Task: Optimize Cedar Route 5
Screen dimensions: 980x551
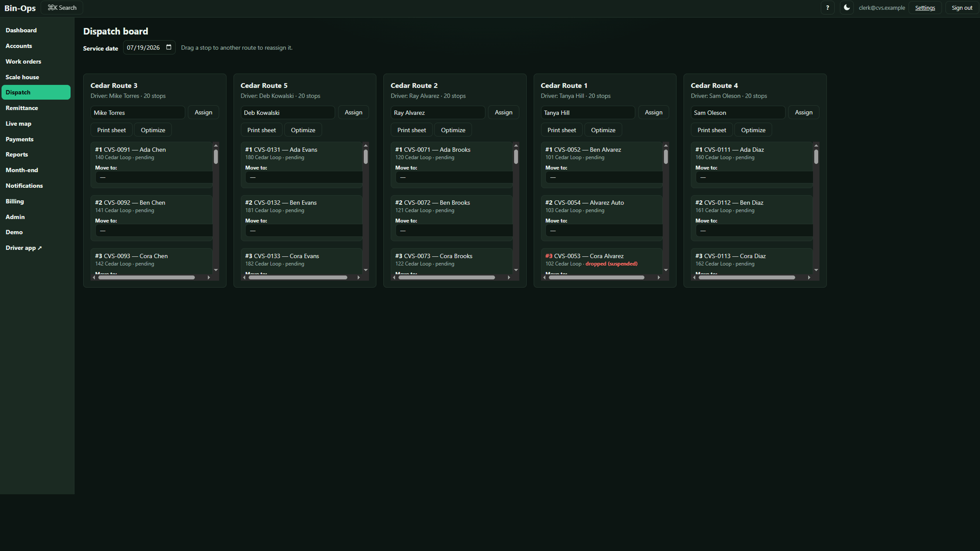Action: coord(303,130)
